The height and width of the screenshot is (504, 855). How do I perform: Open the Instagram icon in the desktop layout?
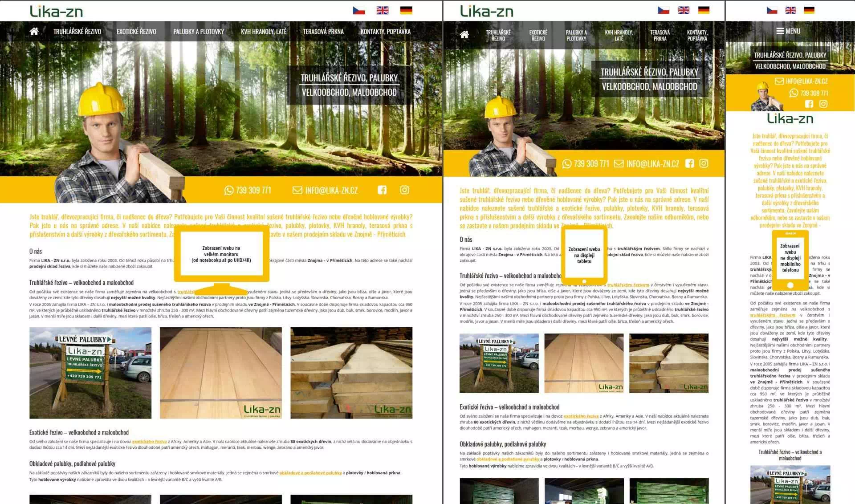pyautogui.click(x=404, y=190)
